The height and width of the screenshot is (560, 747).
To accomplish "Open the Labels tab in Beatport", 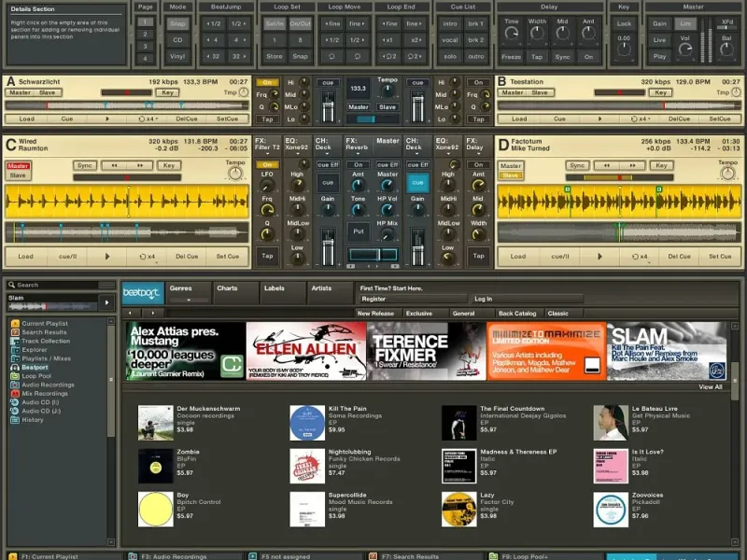I will click(275, 288).
